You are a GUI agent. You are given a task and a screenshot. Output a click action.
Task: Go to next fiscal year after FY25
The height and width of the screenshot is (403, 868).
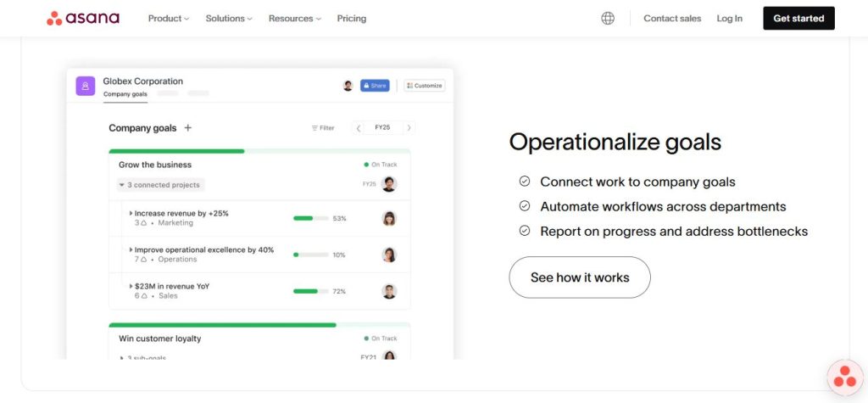pos(409,128)
